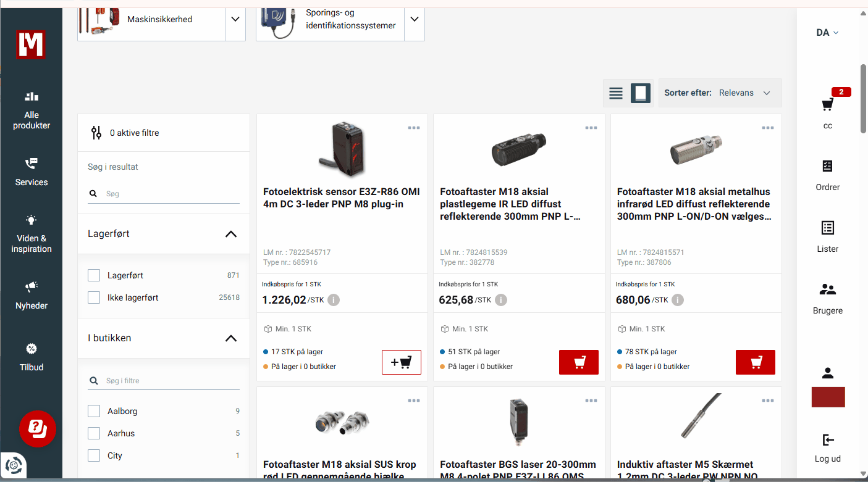Click Log ud to sign out
Image resolution: width=868 pixels, height=482 pixels.
click(827, 448)
